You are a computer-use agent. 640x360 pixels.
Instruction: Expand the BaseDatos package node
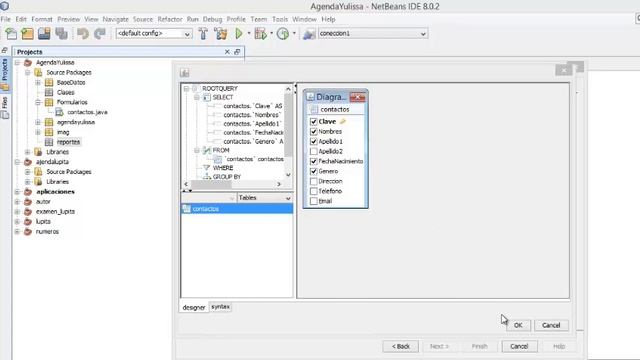(38, 82)
